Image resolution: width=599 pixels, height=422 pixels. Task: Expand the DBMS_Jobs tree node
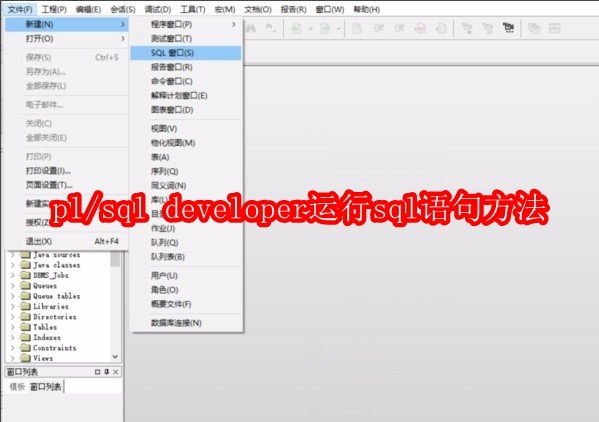13,275
